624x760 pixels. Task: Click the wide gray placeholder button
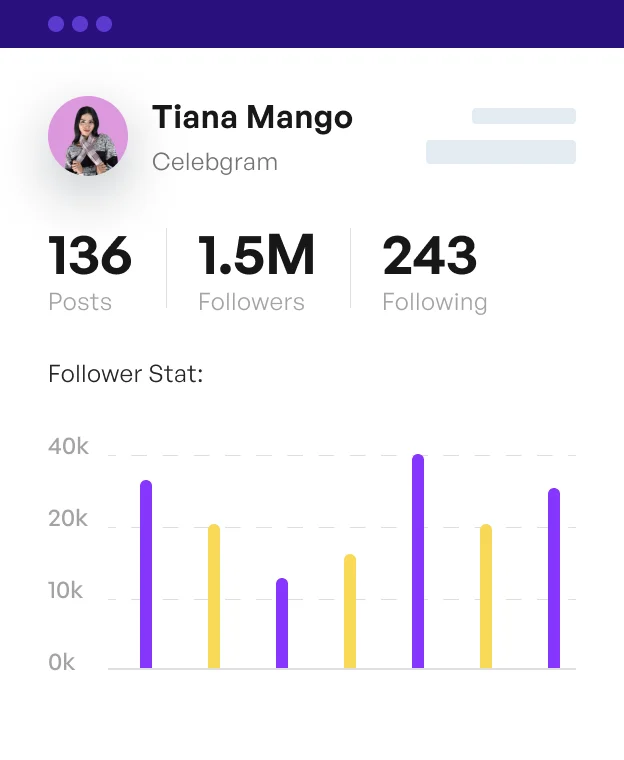point(500,152)
